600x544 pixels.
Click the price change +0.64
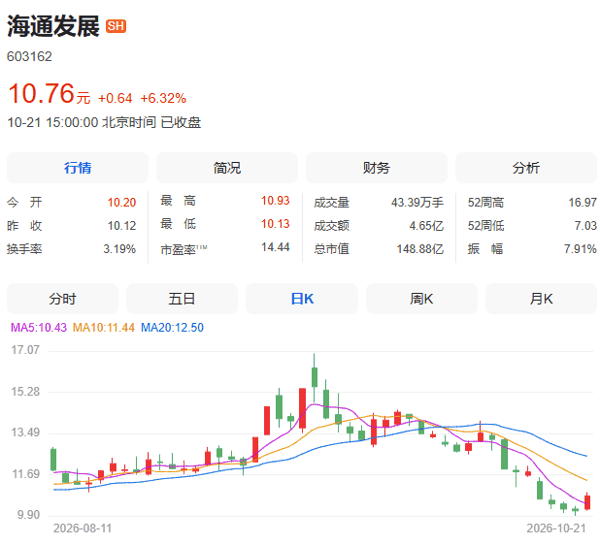click(x=115, y=98)
